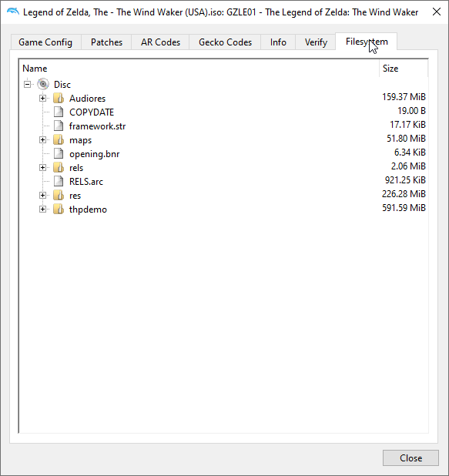Switch to the Game Config tab
The image size is (449, 476).
click(45, 42)
